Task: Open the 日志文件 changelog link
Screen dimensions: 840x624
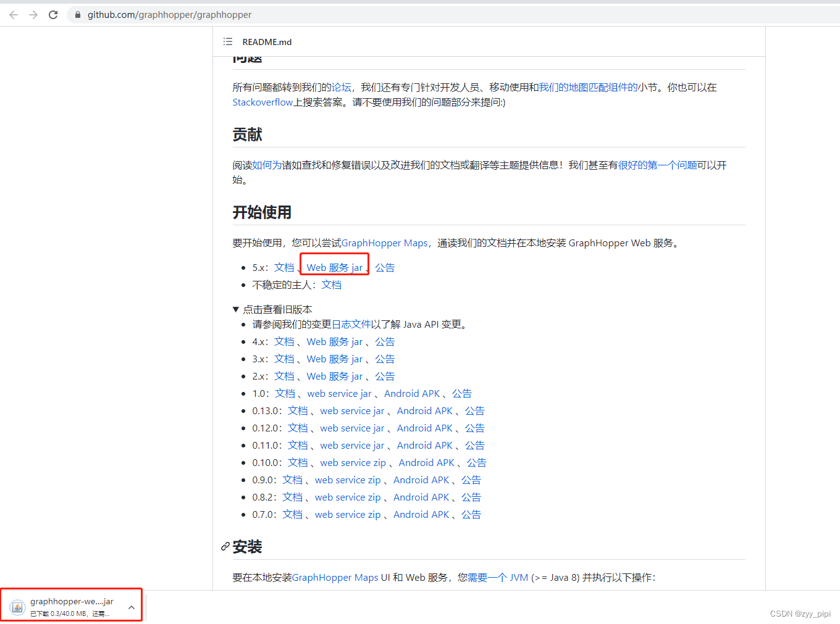Action: [x=352, y=323]
